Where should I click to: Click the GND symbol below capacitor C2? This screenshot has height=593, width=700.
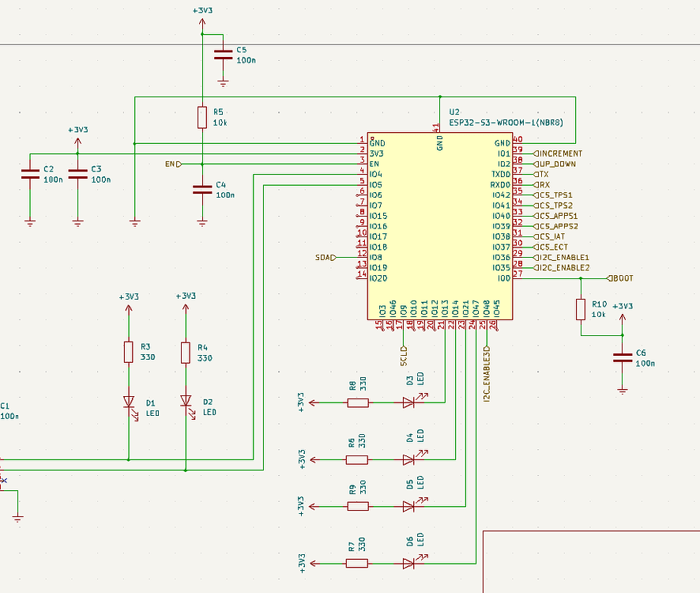[31, 220]
